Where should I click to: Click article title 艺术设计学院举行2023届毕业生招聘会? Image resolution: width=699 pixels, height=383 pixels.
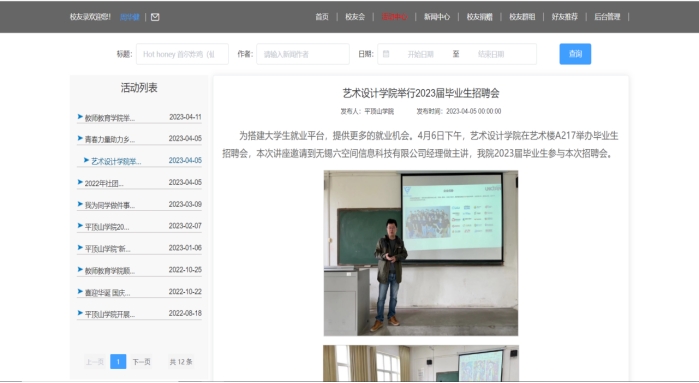click(x=421, y=93)
